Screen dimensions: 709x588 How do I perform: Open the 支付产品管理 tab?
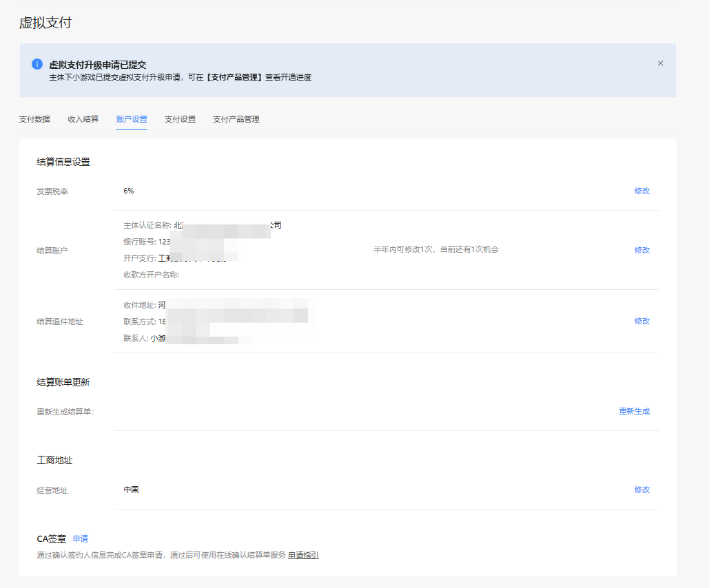coord(236,119)
